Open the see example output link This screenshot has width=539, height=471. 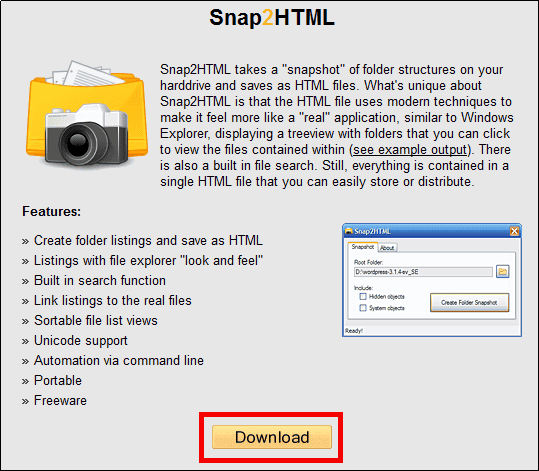coord(410,150)
